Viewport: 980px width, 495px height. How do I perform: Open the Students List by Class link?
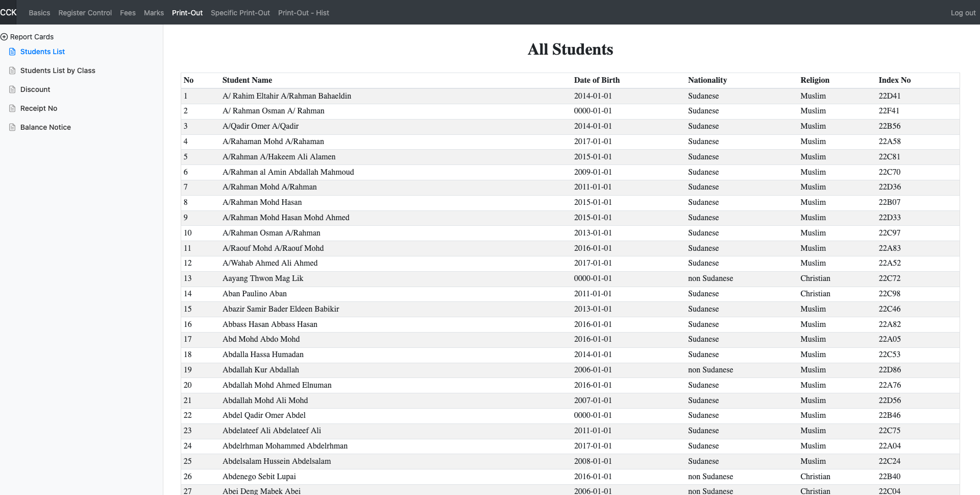[58, 70]
